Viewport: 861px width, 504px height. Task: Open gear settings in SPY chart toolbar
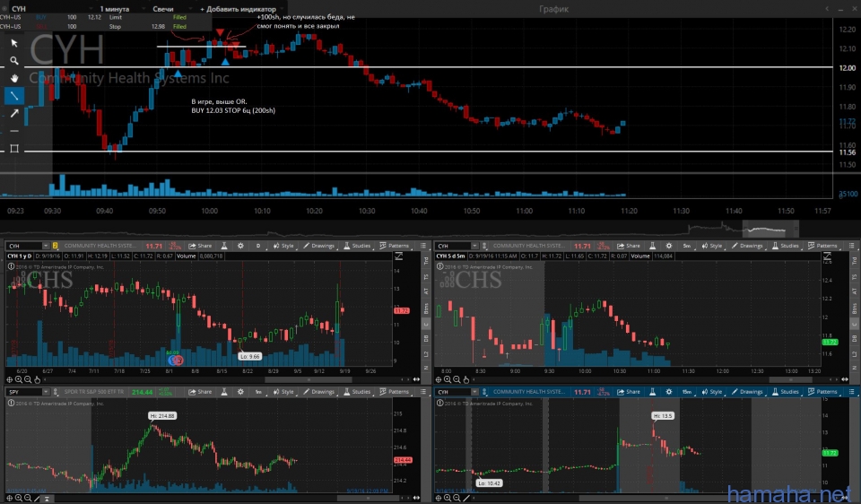click(240, 392)
